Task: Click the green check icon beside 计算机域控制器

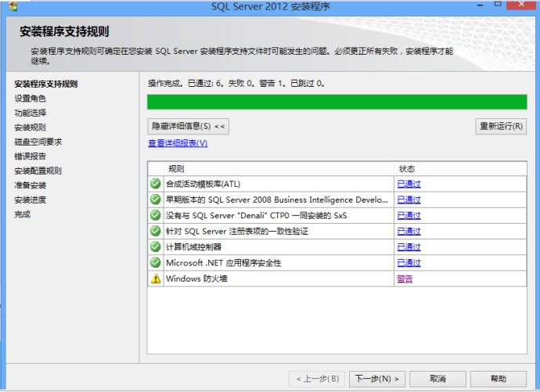Action: [x=155, y=247]
